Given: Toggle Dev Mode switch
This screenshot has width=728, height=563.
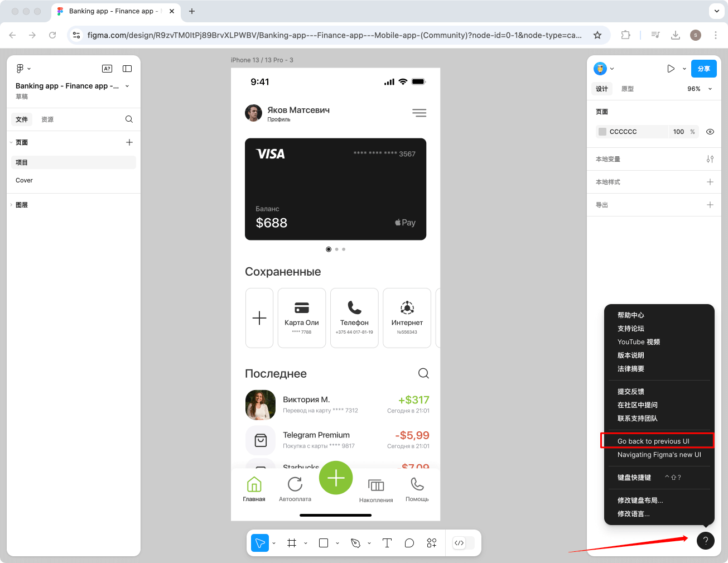Looking at the screenshot, I should [x=464, y=543].
